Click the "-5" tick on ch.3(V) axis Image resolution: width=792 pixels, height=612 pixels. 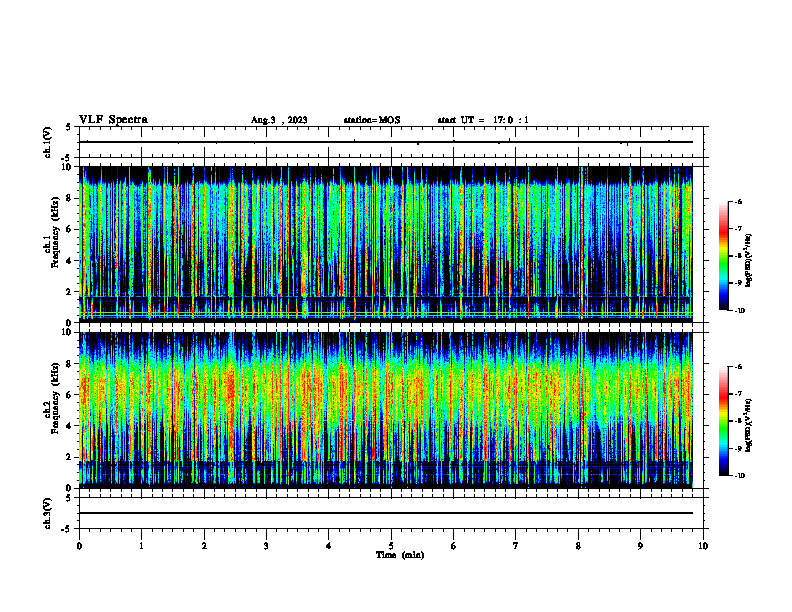(x=67, y=529)
